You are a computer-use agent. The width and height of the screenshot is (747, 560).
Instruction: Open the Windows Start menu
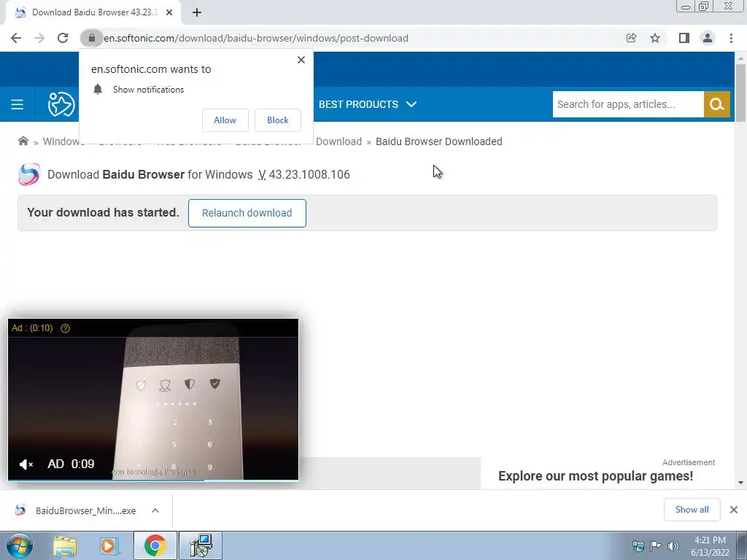pyautogui.click(x=19, y=546)
